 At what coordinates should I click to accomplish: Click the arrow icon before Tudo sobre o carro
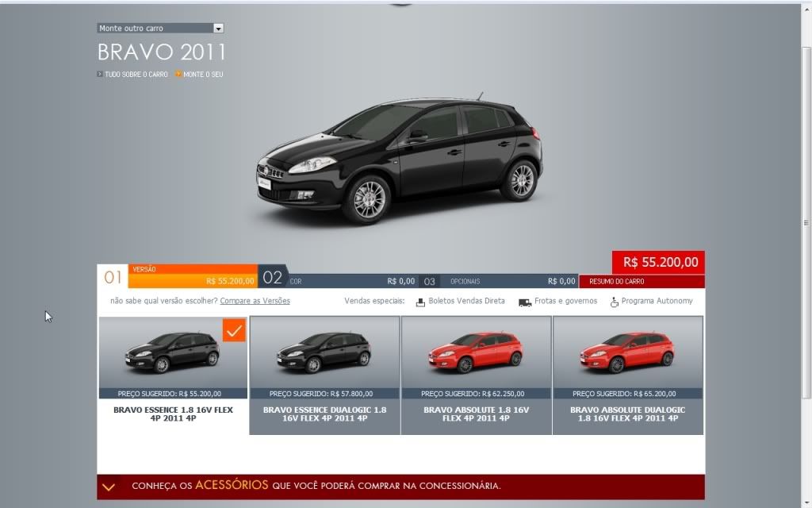click(x=99, y=74)
